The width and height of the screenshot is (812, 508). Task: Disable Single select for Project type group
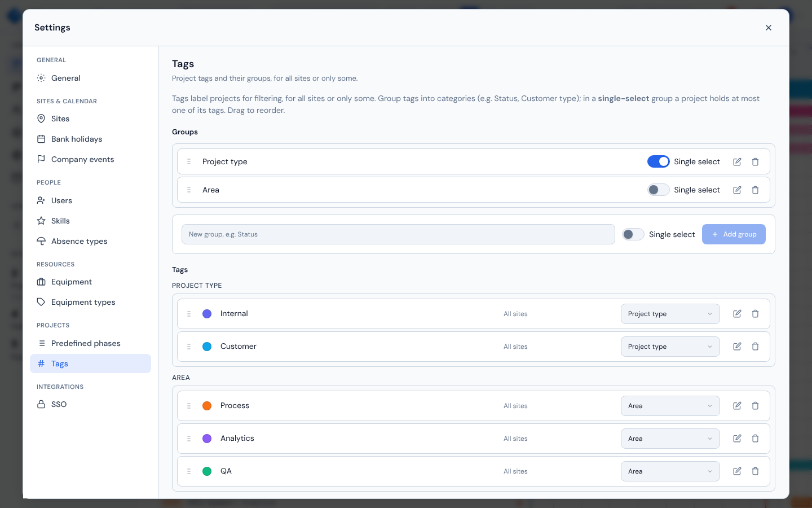point(658,161)
